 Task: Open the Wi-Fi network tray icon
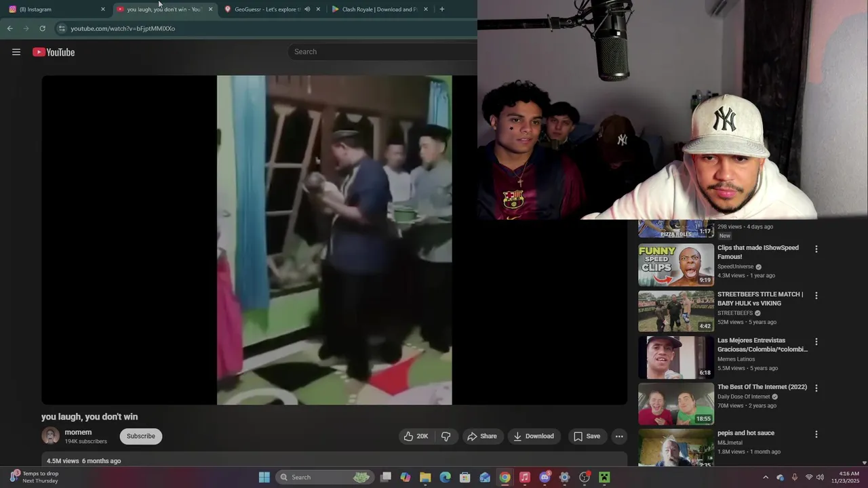[x=808, y=477]
